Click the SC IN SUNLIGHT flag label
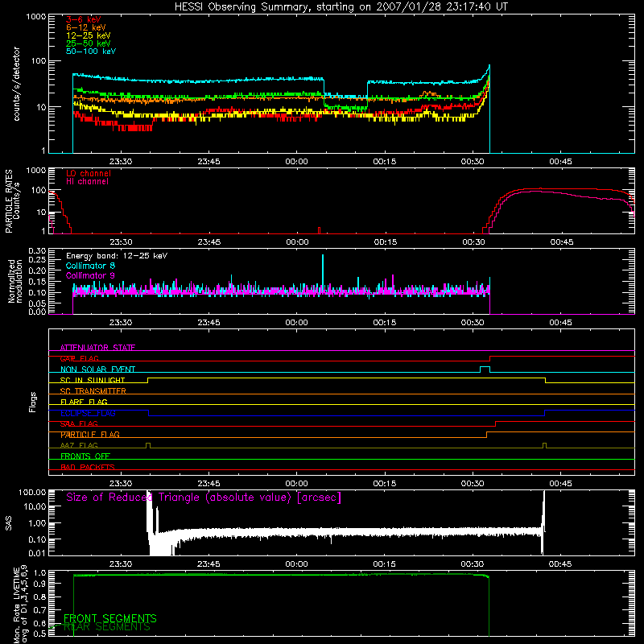The image size is (644, 644). 93,380
